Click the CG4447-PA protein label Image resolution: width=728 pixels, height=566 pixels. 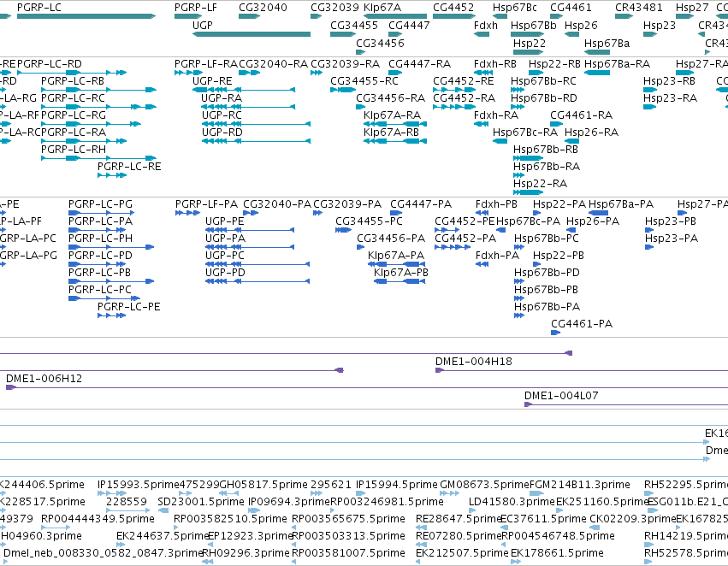coord(421,204)
